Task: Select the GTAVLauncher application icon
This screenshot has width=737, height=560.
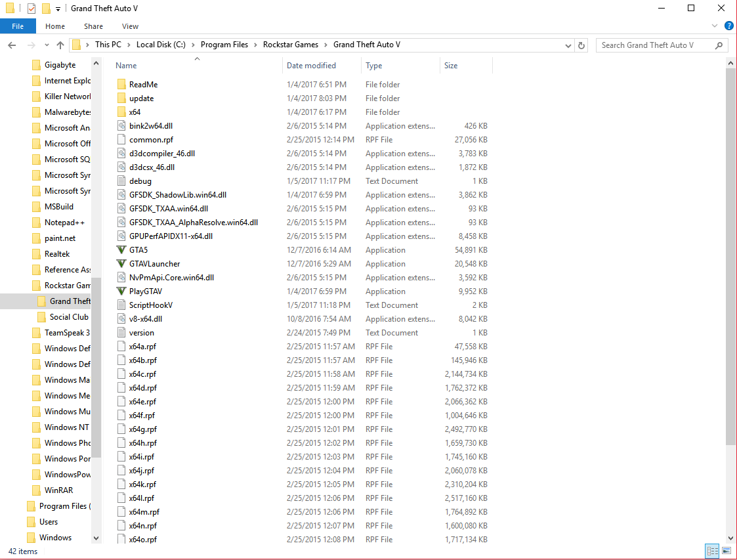Action: (121, 264)
